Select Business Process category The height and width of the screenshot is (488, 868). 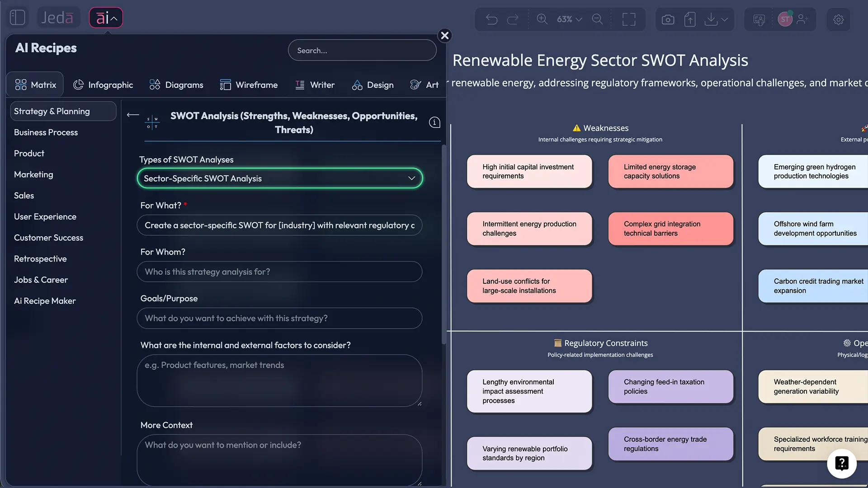tap(46, 132)
